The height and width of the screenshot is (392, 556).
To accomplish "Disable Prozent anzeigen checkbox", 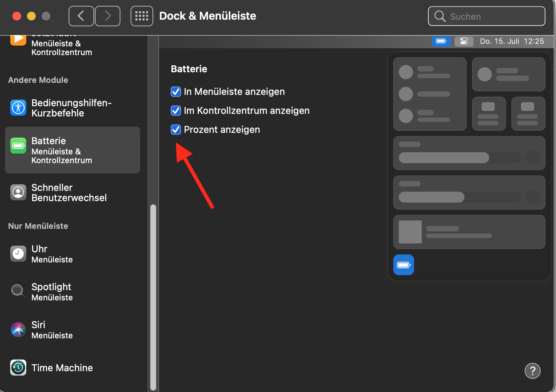I will coord(176,130).
